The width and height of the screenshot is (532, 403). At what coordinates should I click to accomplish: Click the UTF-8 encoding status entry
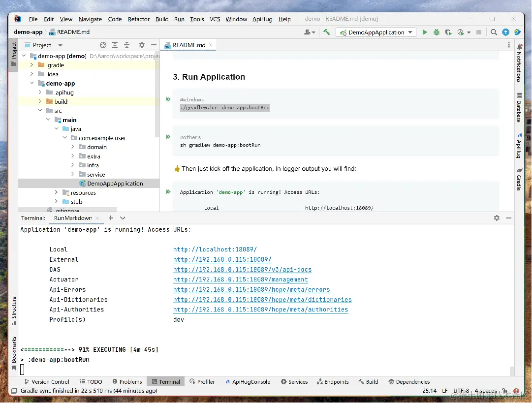pos(461,391)
